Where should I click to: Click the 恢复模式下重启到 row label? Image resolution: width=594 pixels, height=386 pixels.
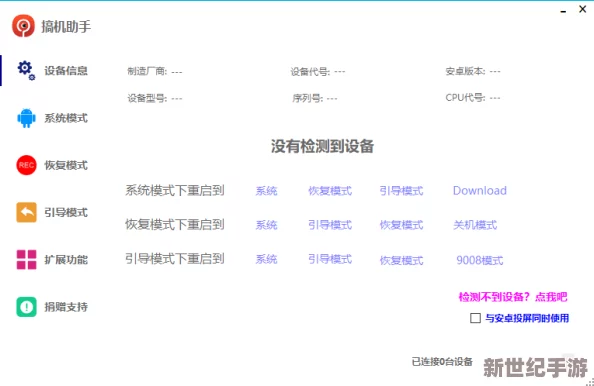click(x=175, y=224)
